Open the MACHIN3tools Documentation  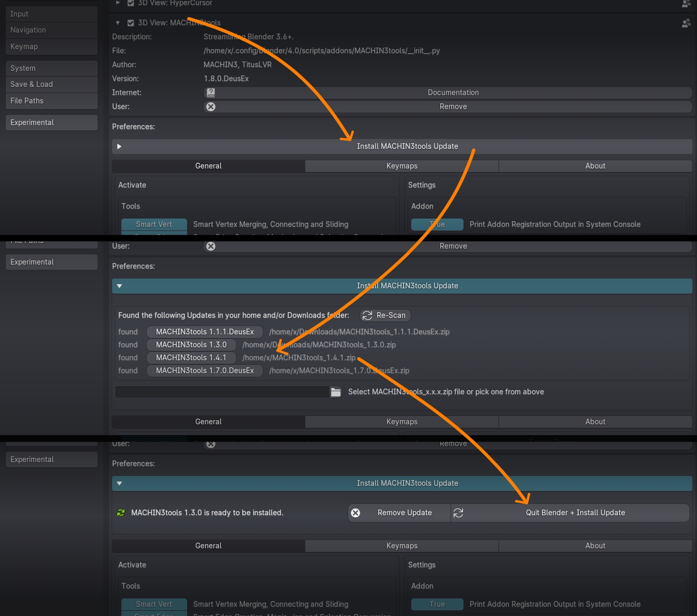448,93
